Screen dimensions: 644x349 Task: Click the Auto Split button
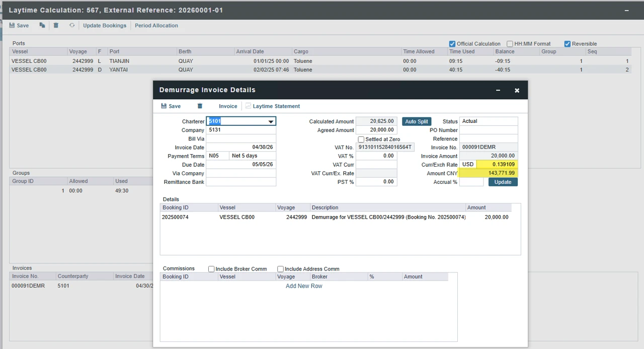pos(417,121)
